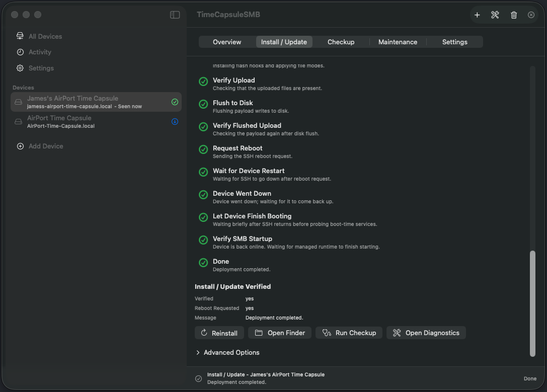Open All Devices in the sidebar

(x=45, y=36)
